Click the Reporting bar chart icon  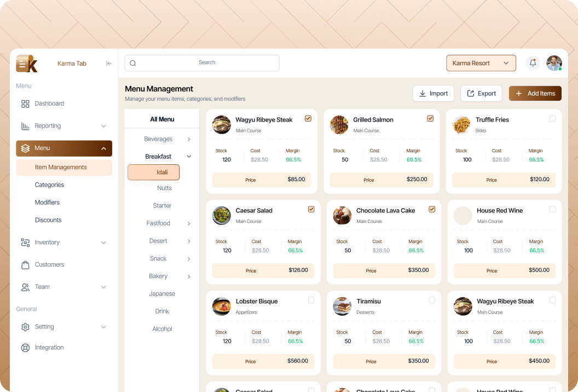coord(25,126)
